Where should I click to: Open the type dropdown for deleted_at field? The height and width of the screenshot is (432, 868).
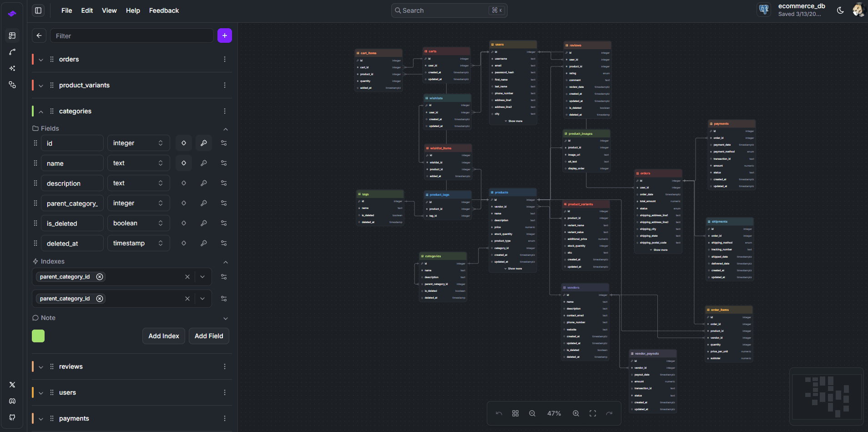[x=139, y=243]
